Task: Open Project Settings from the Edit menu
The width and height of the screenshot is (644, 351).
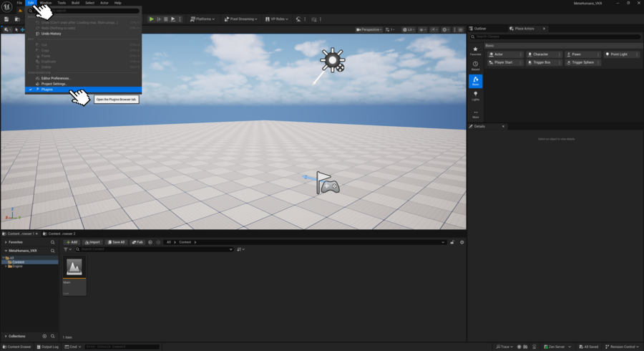Action: pos(54,84)
